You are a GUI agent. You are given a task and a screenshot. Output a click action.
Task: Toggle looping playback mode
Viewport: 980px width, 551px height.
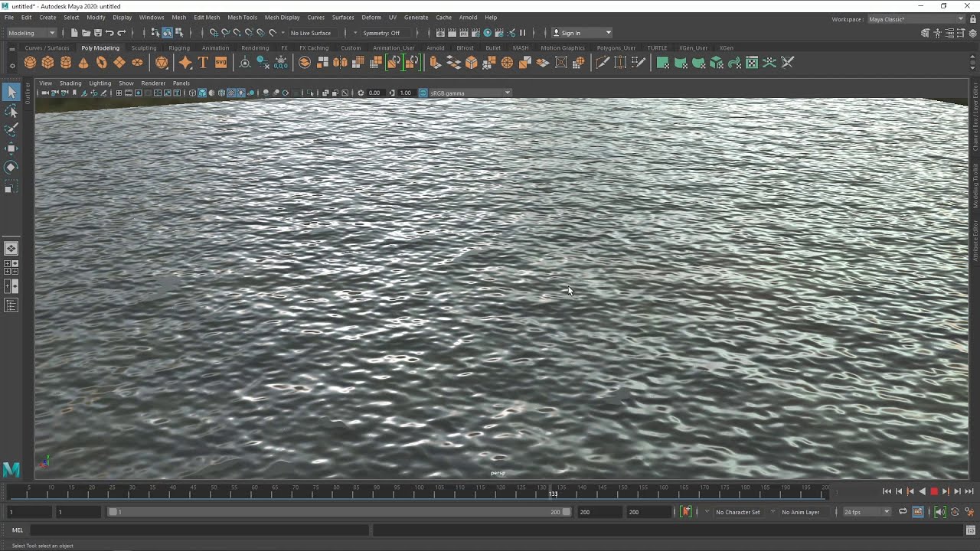903,512
